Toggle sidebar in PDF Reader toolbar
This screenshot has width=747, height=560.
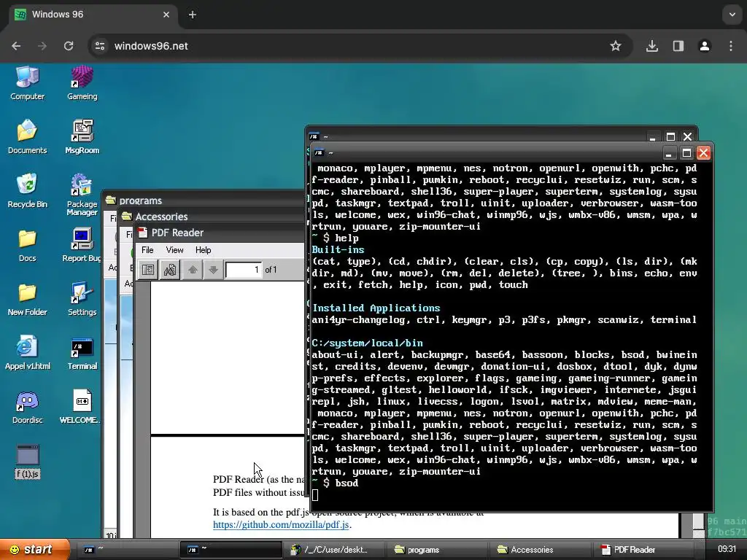[148, 270]
